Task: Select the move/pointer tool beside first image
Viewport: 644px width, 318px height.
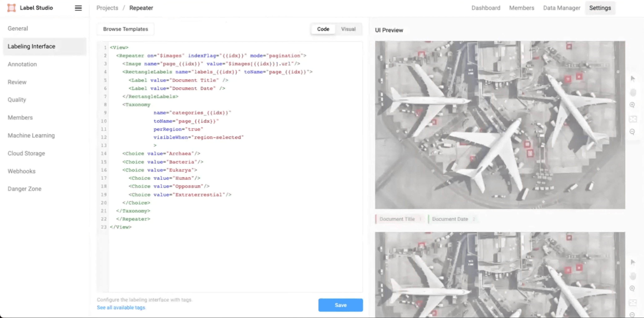Action: click(x=633, y=79)
